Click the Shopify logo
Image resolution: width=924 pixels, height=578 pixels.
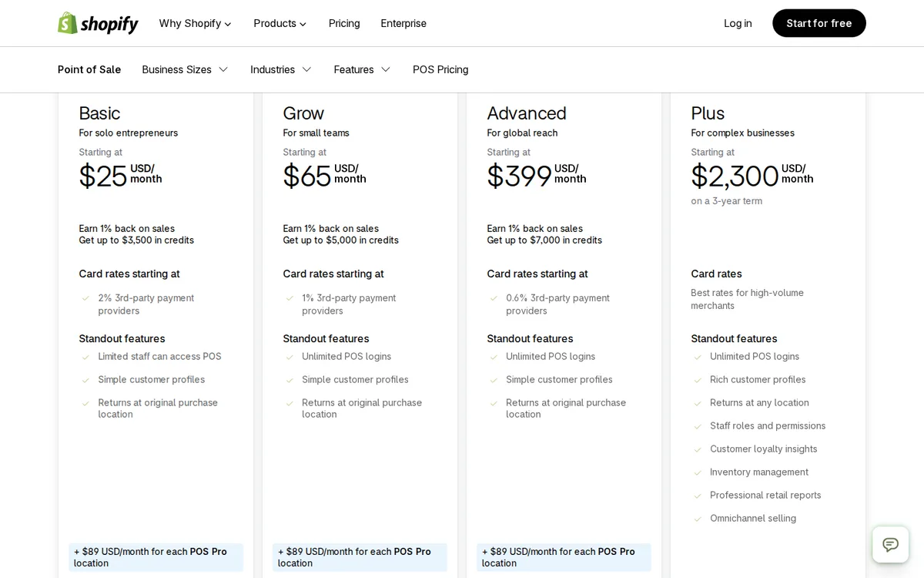click(98, 23)
